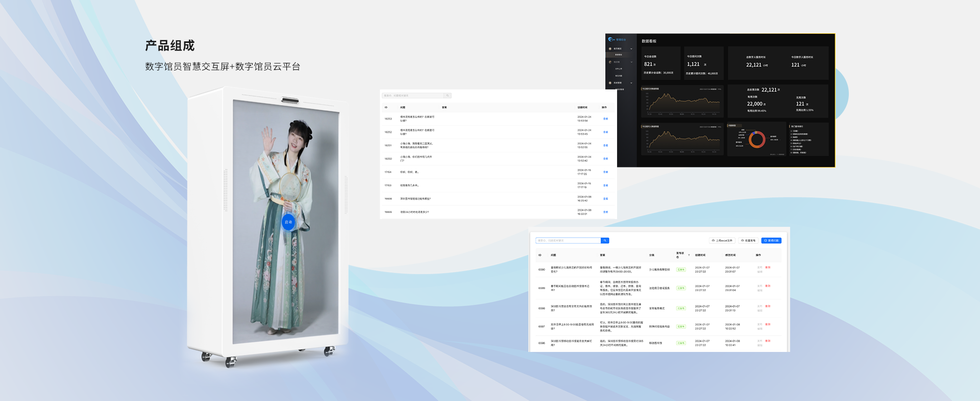Click 查看 link for question ID 18253
980x401 pixels.
pos(605,119)
